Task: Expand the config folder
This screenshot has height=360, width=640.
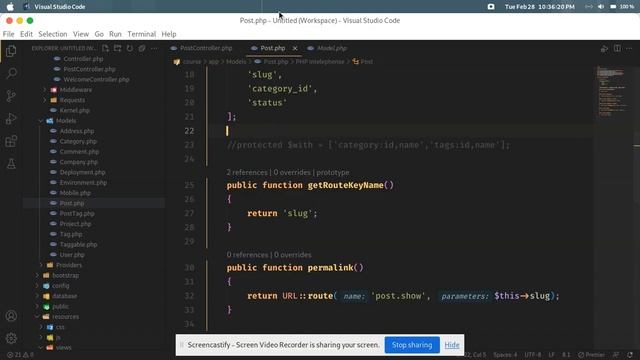Action: (60, 286)
